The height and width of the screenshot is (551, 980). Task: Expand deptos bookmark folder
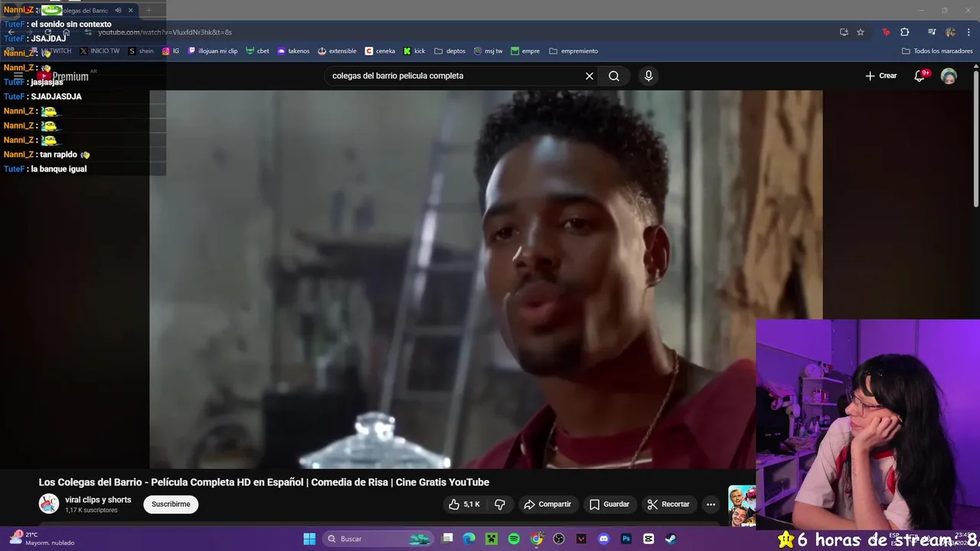point(449,51)
